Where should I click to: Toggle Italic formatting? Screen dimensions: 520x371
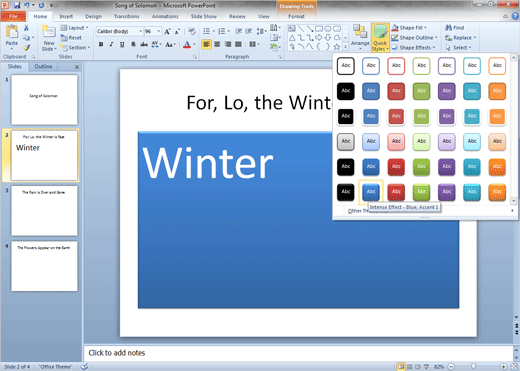pos(111,44)
